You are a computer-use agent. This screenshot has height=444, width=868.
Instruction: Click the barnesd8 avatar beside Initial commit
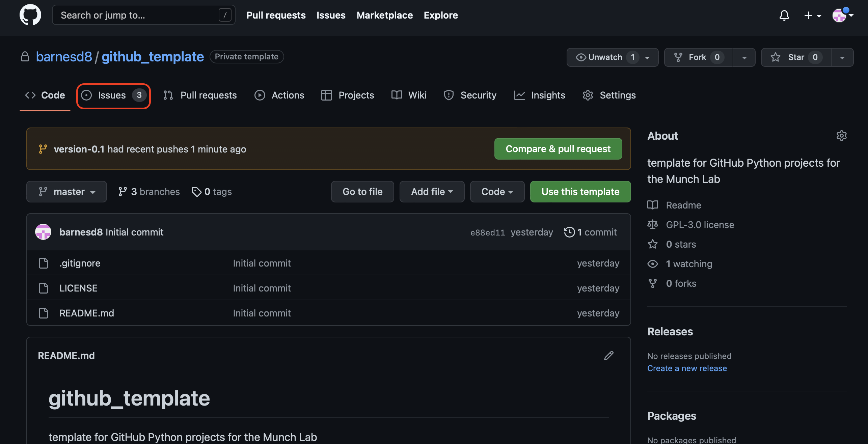(x=43, y=232)
